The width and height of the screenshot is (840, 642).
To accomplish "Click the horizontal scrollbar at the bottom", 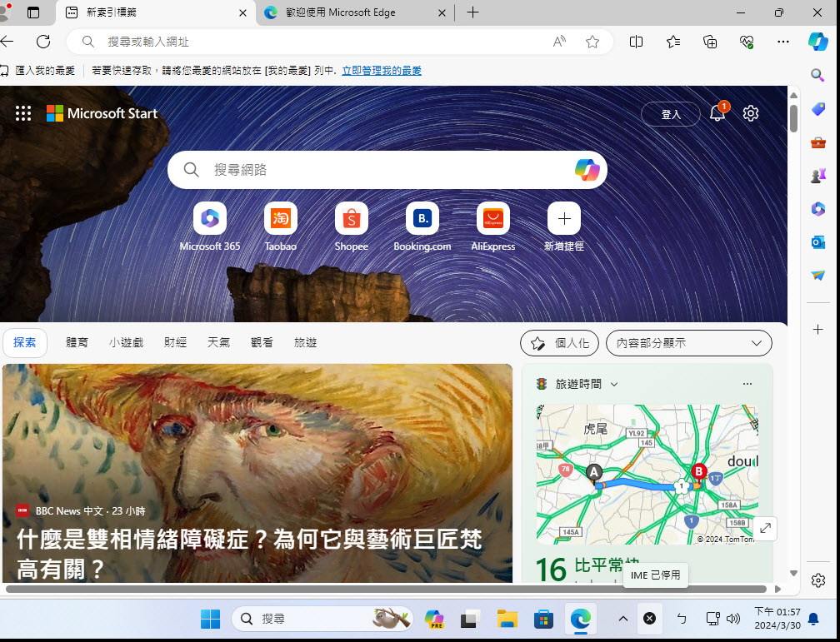I will 386,589.
